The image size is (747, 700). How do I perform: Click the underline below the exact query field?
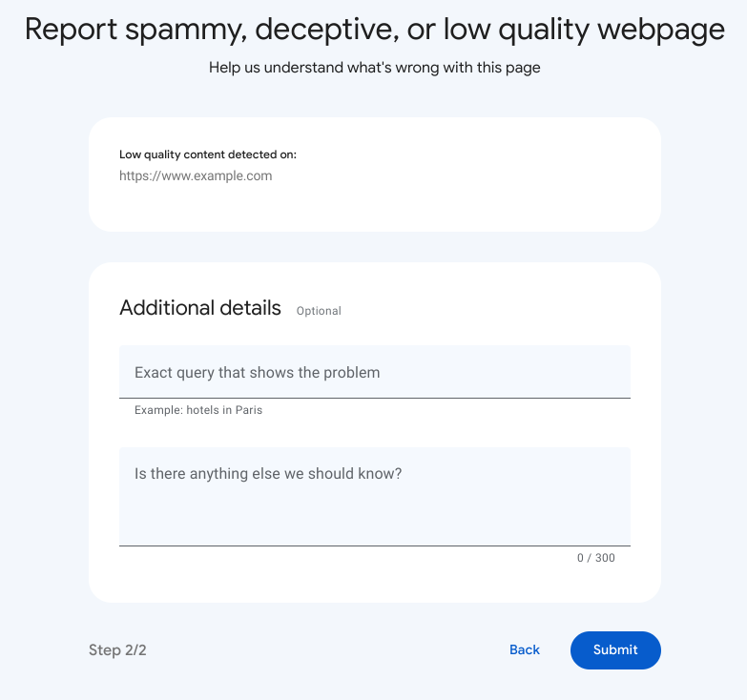(374, 398)
